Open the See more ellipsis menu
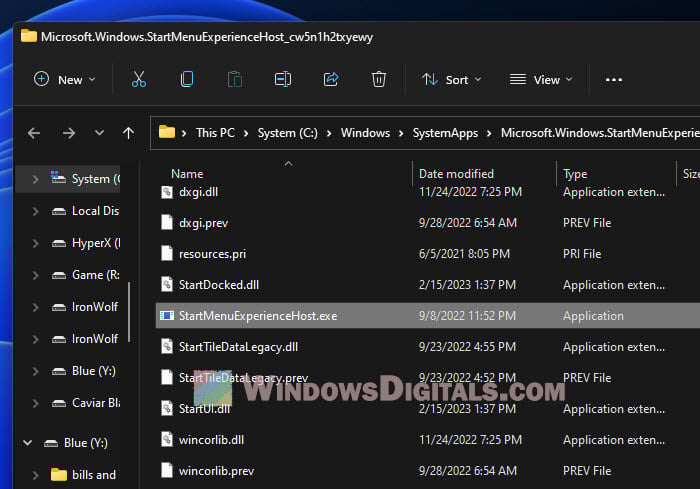Viewport: 700px width, 489px height. pyautogui.click(x=614, y=80)
